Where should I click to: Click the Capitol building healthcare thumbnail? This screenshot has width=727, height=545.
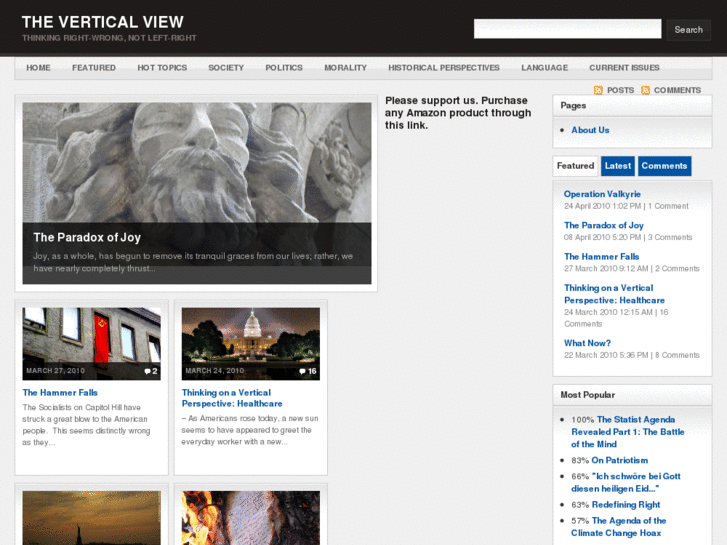tap(250, 344)
